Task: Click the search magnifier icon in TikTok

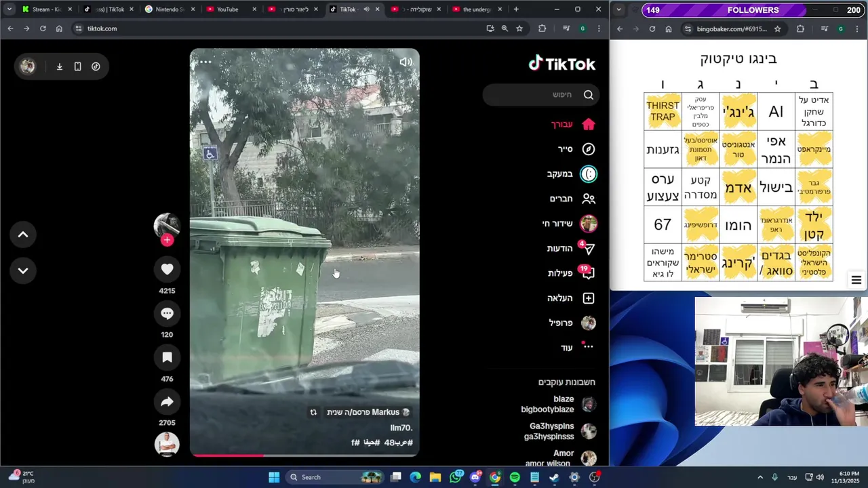Action: [588, 95]
